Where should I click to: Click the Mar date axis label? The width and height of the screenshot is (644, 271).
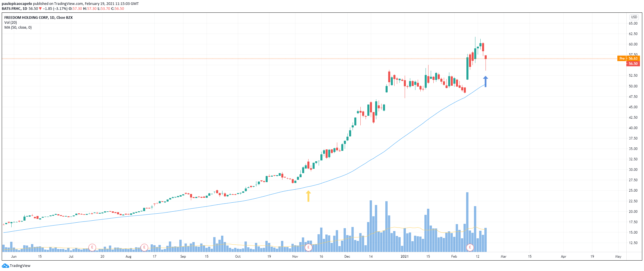coord(504,257)
